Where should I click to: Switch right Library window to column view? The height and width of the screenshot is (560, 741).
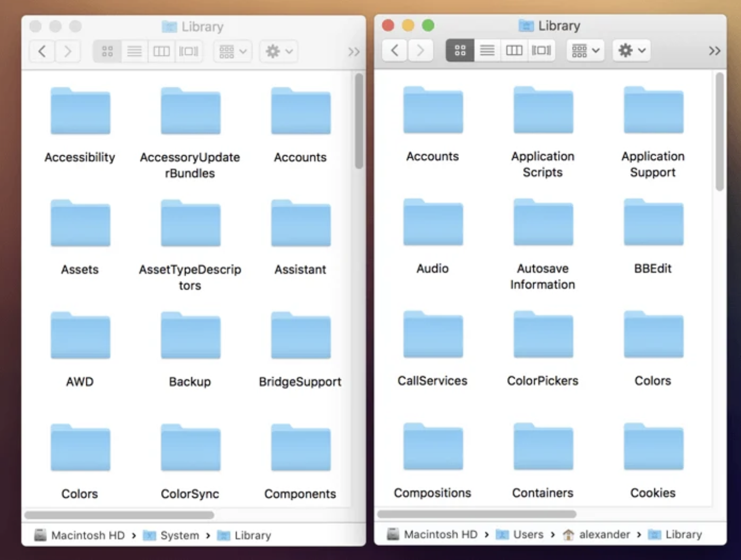pyautogui.click(x=514, y=50)
